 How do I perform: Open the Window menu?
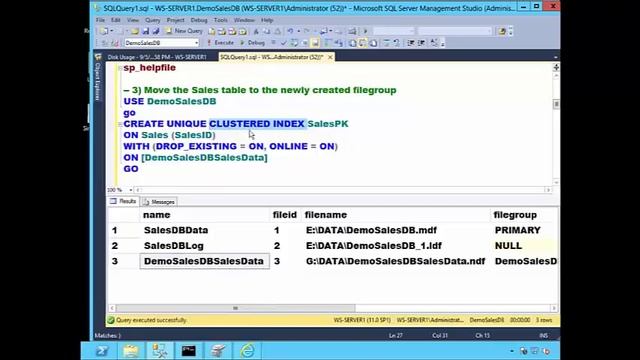coord(244,20)
